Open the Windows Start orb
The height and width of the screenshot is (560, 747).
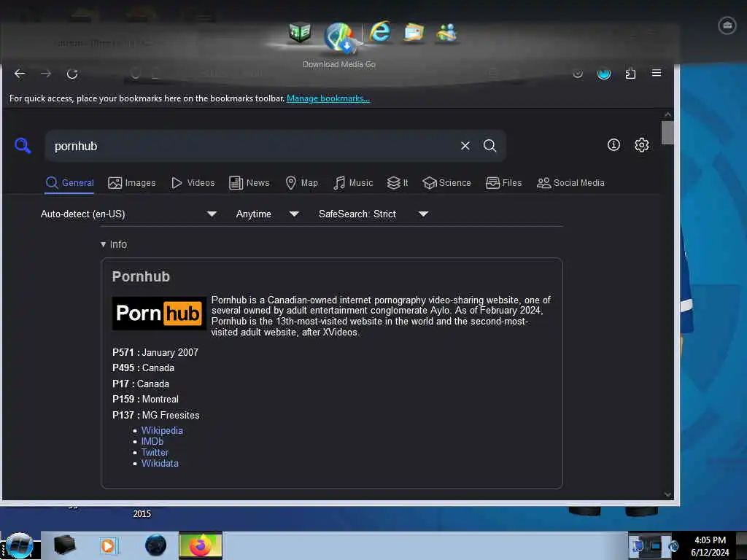[x=19, y=545]
